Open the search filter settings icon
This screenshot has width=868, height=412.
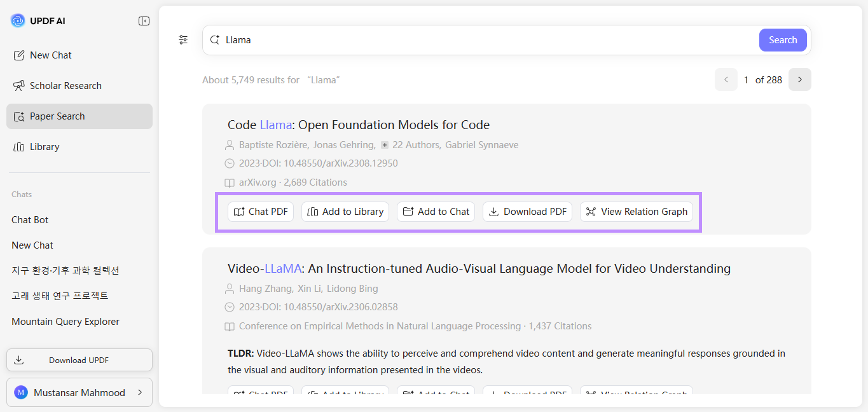pos(183,40)
